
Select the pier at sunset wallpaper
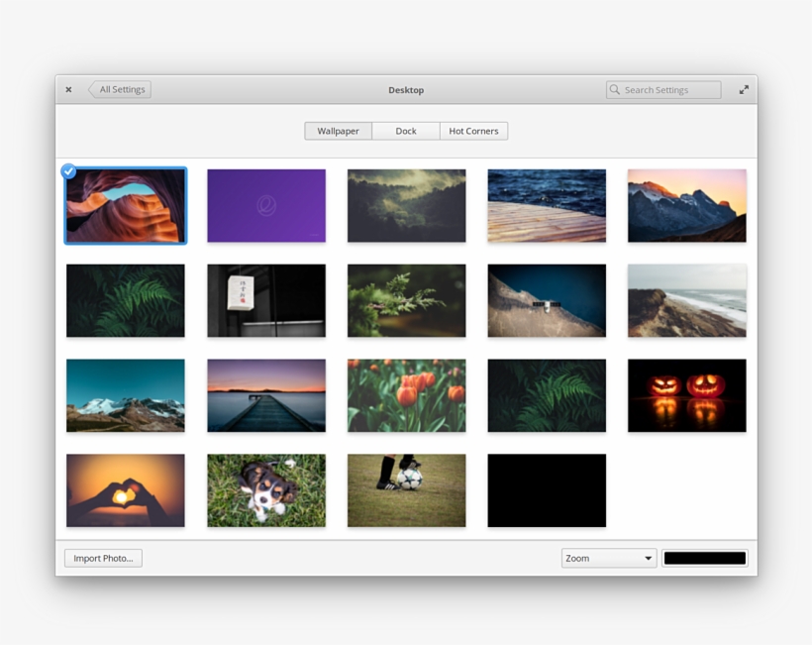click(x=265, y=395)
